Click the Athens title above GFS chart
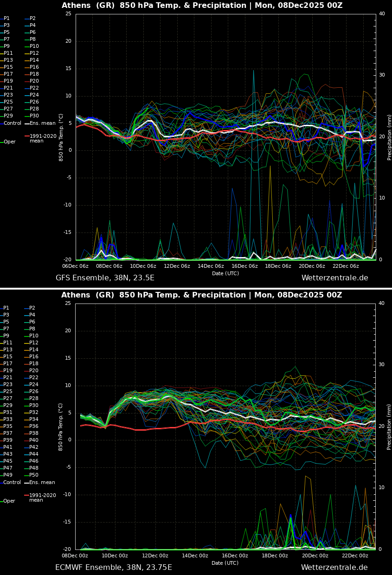This screenshot has height=575, width=392. click(x=202, y=6)
